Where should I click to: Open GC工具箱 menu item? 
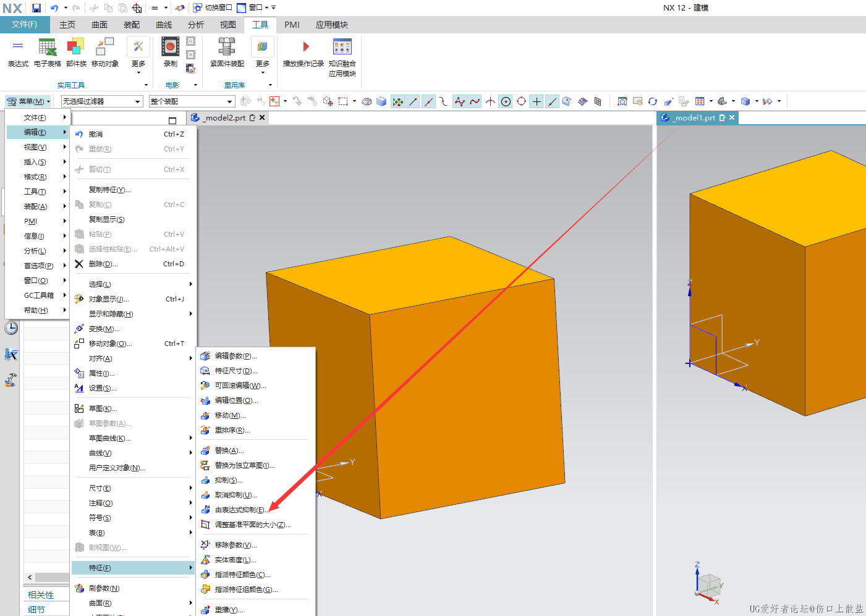[x=38, y=295]
